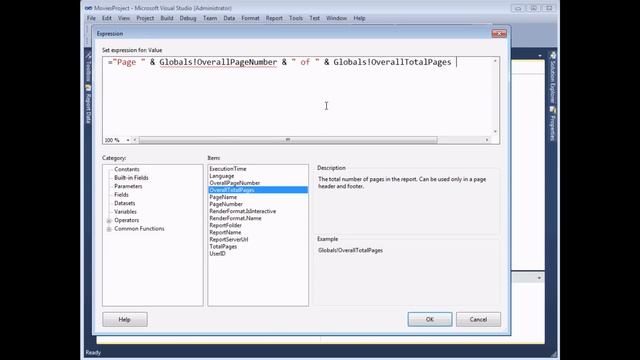
Task: Select ReportFolder in Item list
Action: pos(258,225)
